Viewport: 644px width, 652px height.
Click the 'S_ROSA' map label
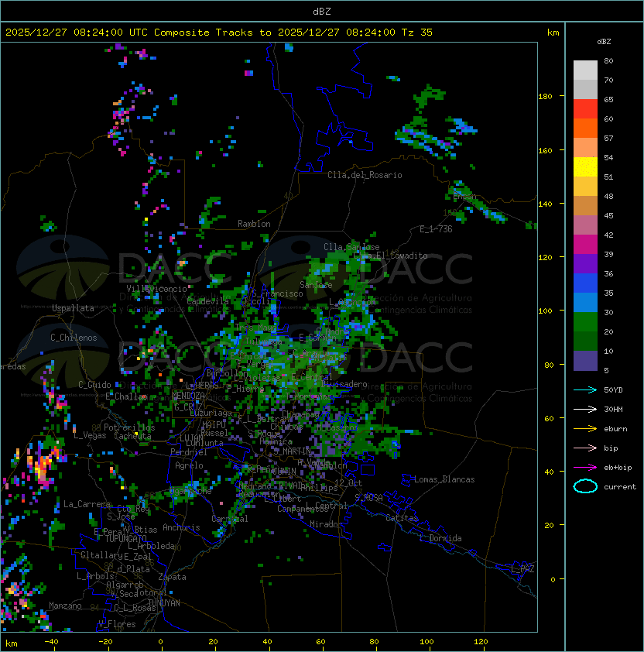tap(368, 498)
